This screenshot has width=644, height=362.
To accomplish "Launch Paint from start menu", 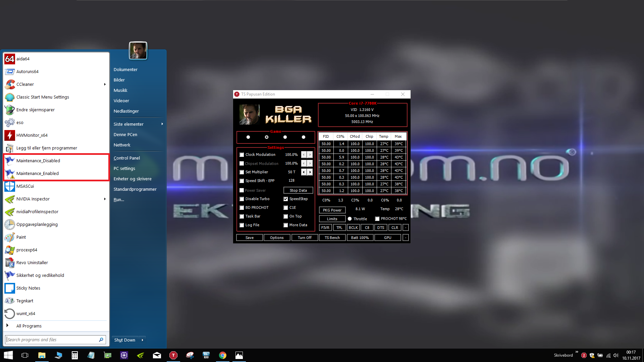I will coord(56,237).
